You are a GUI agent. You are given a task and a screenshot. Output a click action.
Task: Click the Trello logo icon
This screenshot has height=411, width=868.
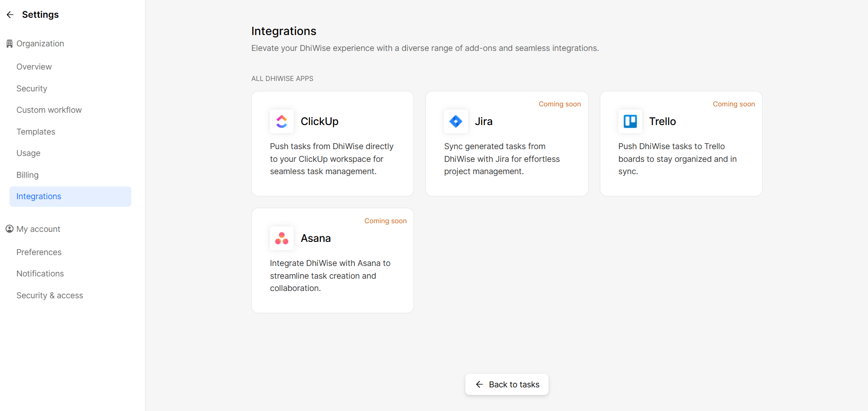630,121
